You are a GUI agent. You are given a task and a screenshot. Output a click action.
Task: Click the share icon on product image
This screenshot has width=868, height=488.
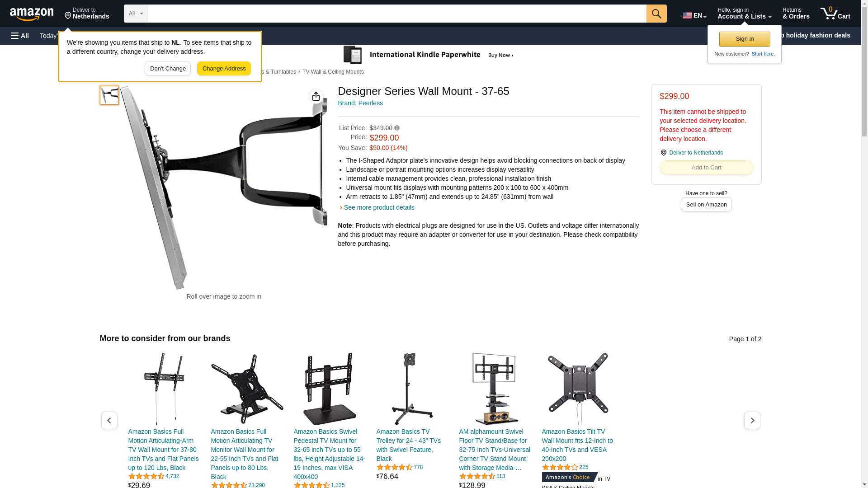point(316,96)
